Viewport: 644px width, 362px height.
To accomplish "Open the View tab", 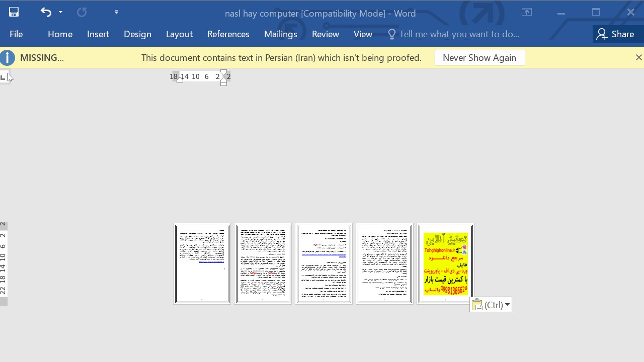I will pos(363,34).
